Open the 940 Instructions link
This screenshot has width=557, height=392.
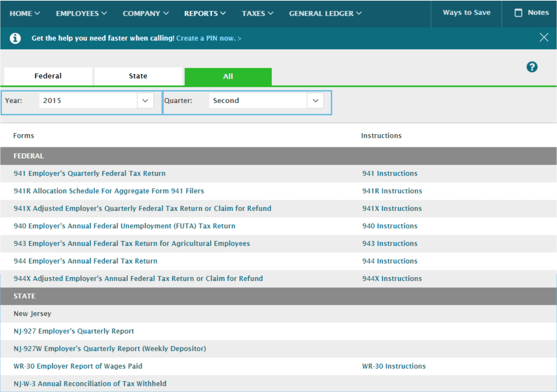(389, 226)
